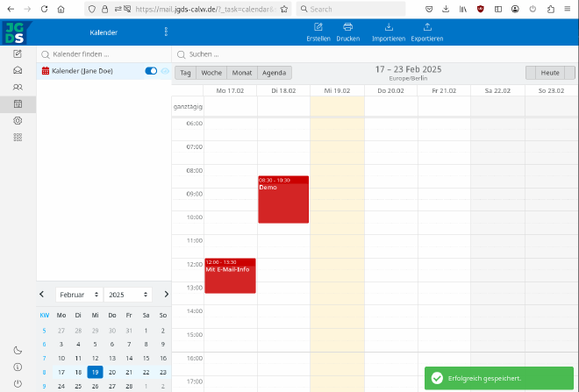Open the compose mail sidebar icon
The width and height of the screenshot is (579, 392).
coord(18,53)
